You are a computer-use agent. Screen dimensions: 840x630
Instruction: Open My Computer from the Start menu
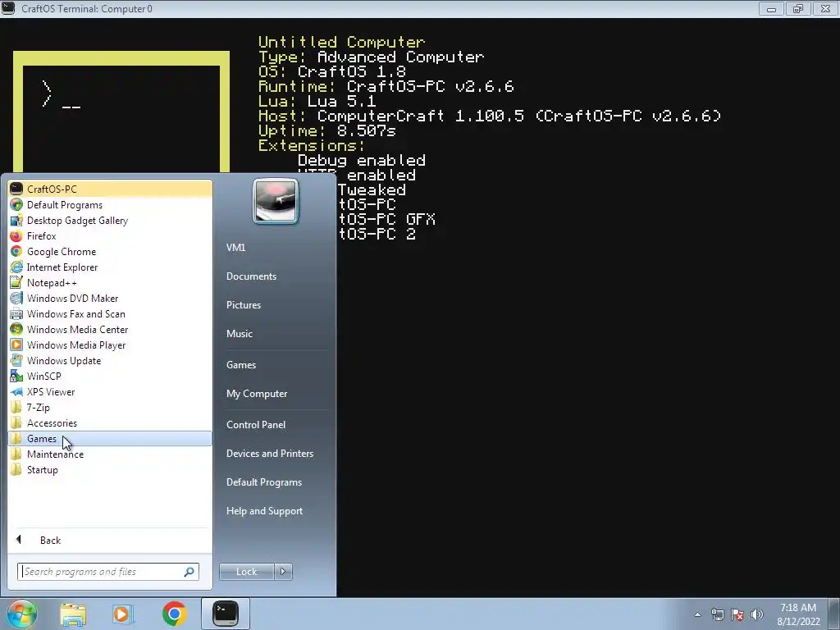pyautogui.click(x=257, y=394)
